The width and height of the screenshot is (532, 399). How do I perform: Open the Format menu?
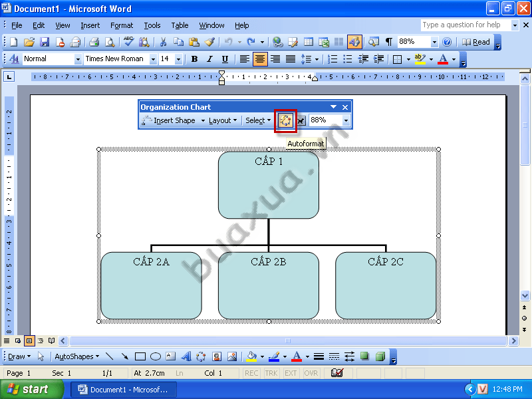[x=122, y=25]
